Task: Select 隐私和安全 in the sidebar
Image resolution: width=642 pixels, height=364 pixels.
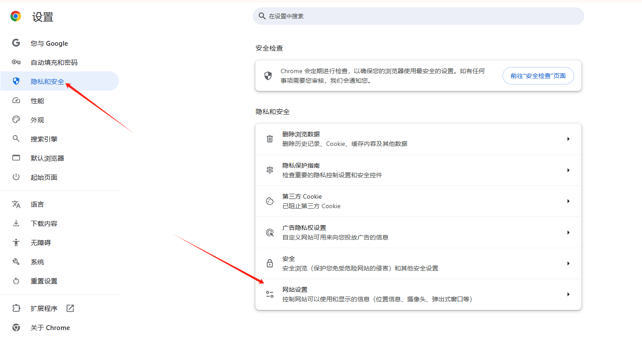Action: click(60, 81)
